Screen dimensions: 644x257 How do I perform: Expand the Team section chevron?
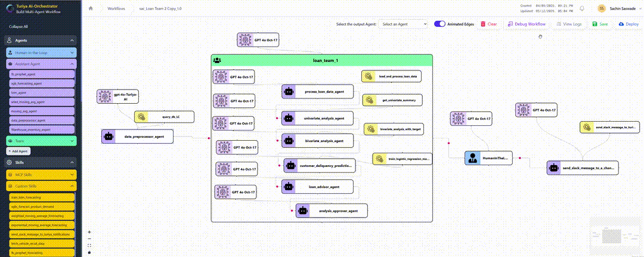(x=72, y=140)
